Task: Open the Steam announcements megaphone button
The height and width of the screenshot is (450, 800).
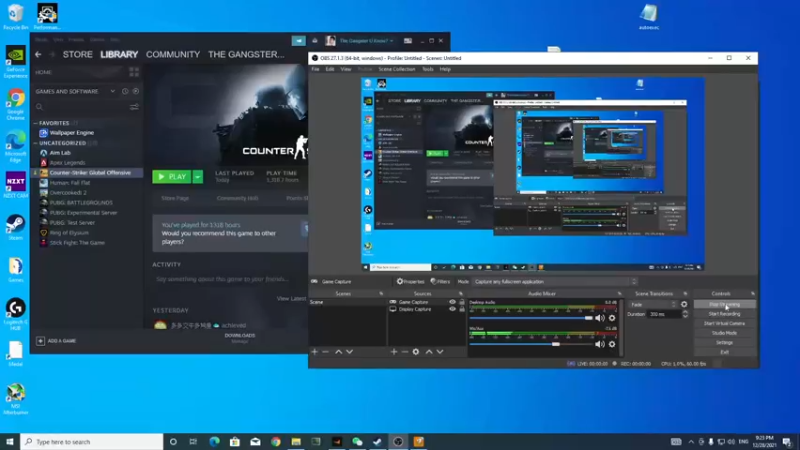Action: click(x=298, y=40)
